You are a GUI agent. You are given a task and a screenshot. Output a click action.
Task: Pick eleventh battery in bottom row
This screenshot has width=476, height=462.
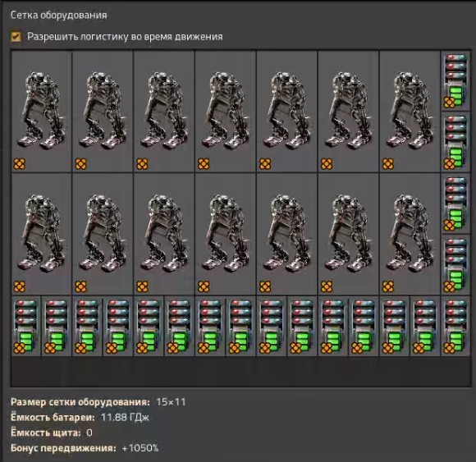pyautogui.click(x=332, y=326)
